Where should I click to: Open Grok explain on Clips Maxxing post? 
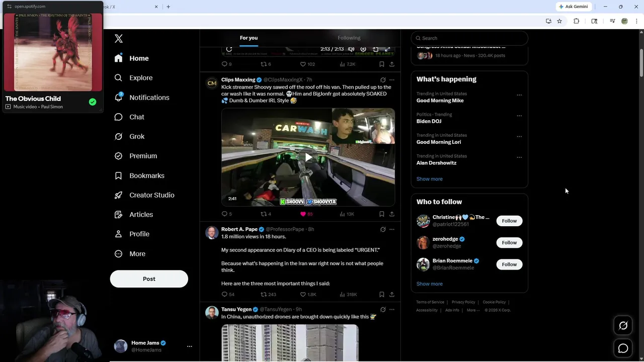pos(383,80)
